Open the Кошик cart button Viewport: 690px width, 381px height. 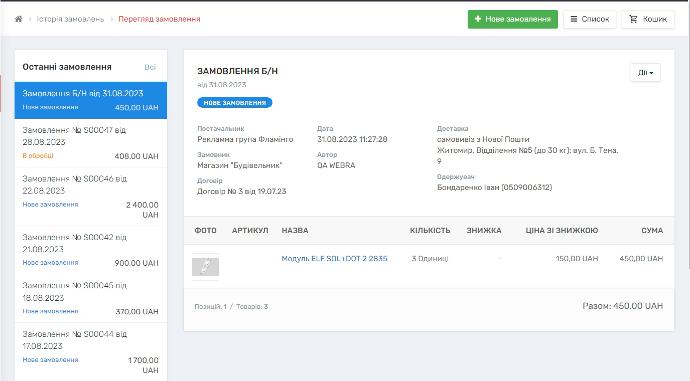(x=648, y=19)
